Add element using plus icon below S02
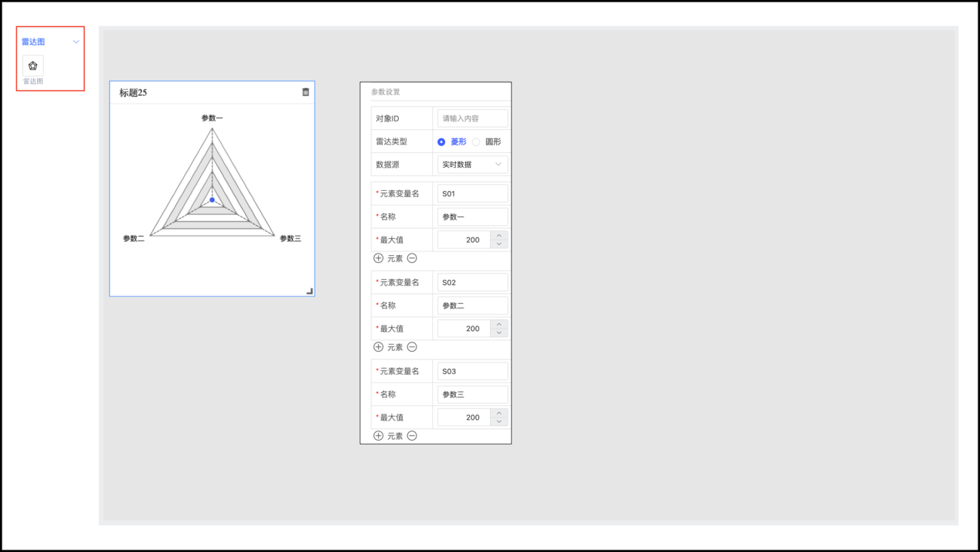980x552 pixels. pyautogui.click(x=378, y=347)
